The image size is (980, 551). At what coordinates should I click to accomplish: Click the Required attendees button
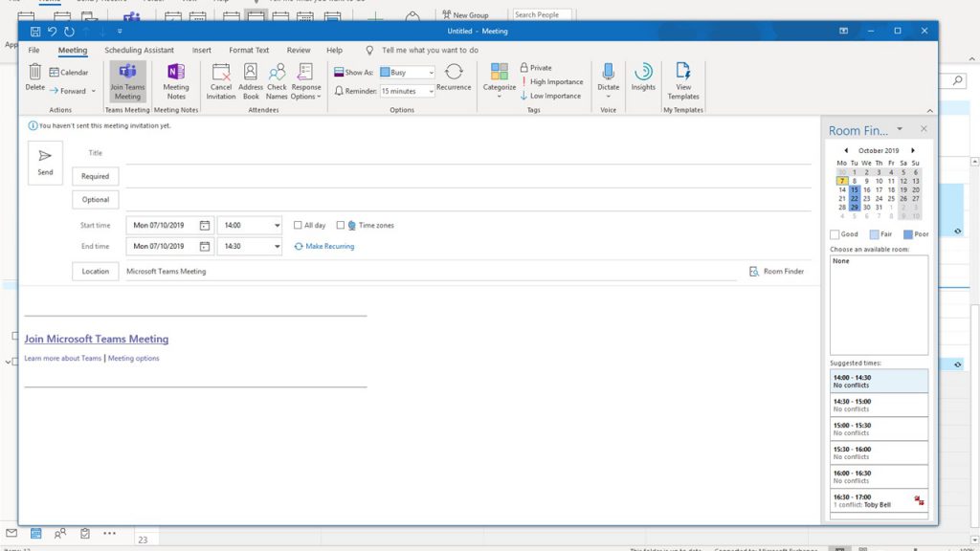click(95, 177)
